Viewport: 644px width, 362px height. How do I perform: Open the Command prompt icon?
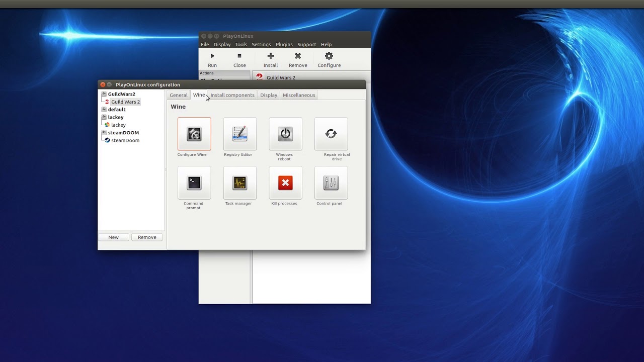pos(194,183)
